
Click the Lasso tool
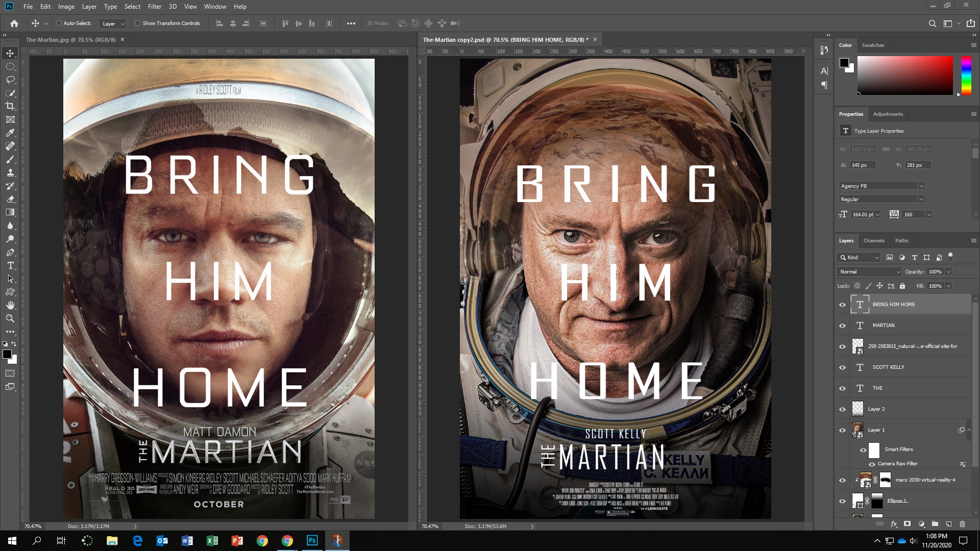pos(10,80)
